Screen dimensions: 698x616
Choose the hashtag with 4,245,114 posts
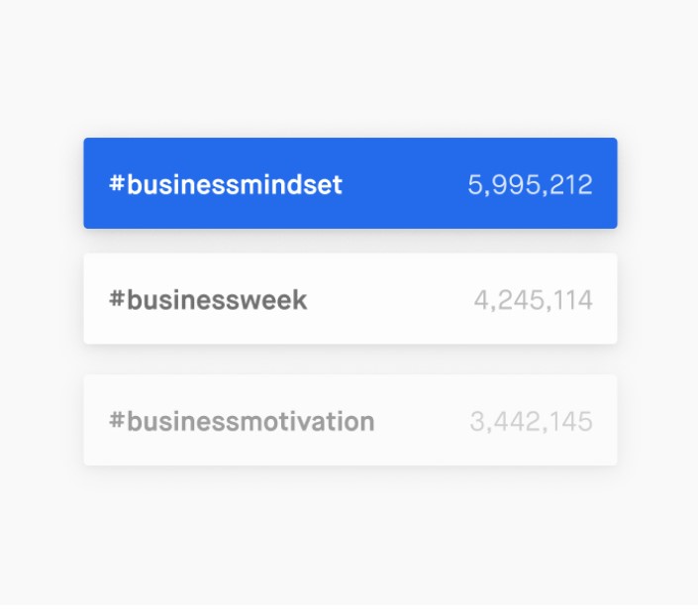point(350,299)
